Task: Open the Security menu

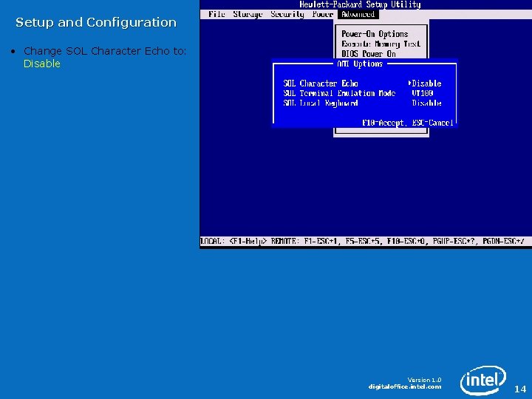Action: pyautogui.click(x=287, y=14)
